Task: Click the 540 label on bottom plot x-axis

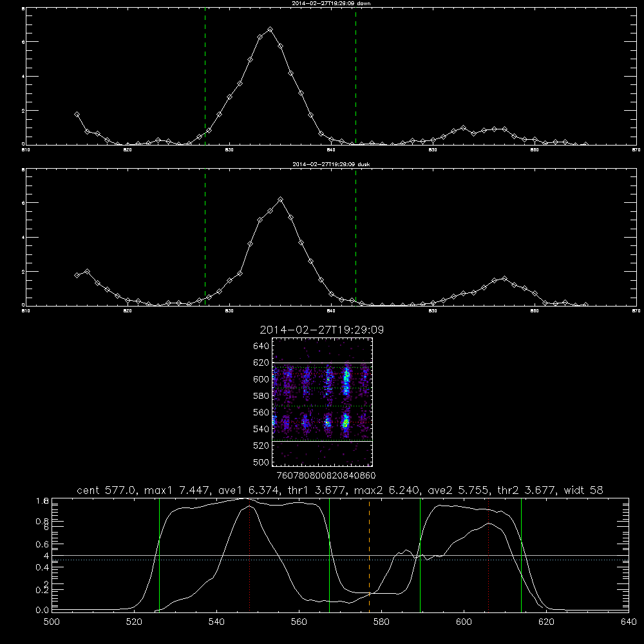Action: [216, 622]
